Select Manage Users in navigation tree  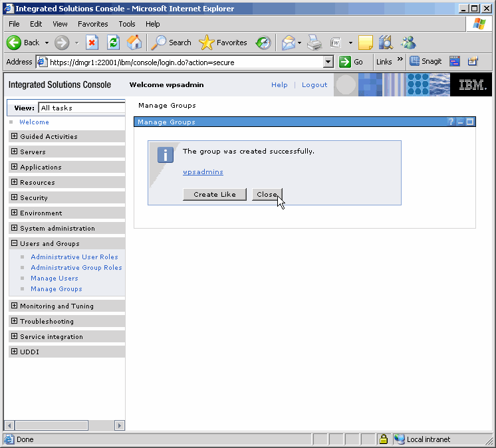pos(55,279)
